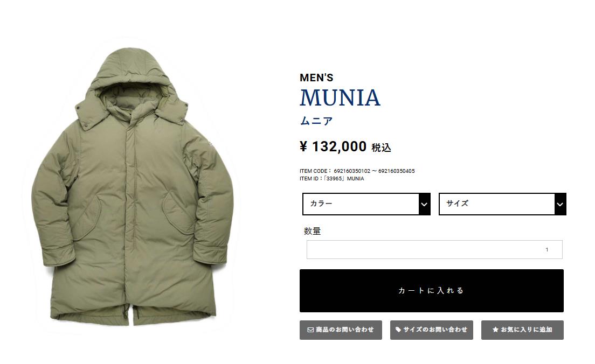Screen dimensions: 595x364
Task: Open the カラー color selection dropdown
Action: tap(366, 204)
